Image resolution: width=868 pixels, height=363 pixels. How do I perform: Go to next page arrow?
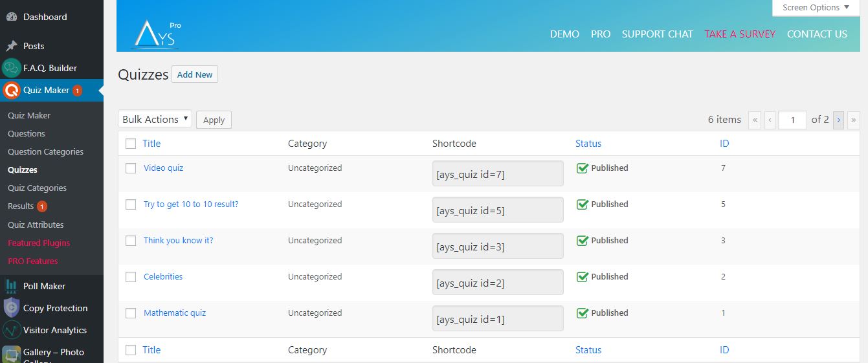click(838, 120)
